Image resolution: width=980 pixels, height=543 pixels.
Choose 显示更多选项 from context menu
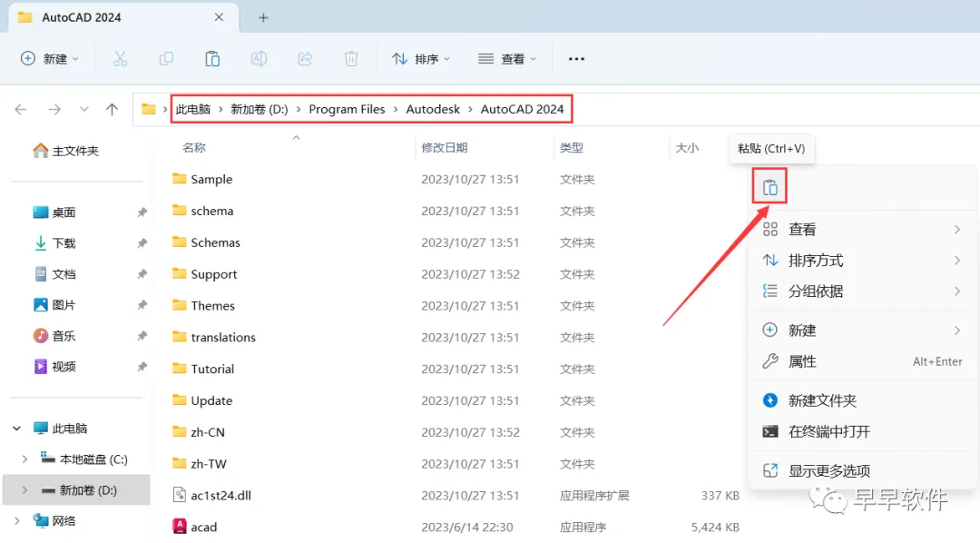tap(863, 470)
